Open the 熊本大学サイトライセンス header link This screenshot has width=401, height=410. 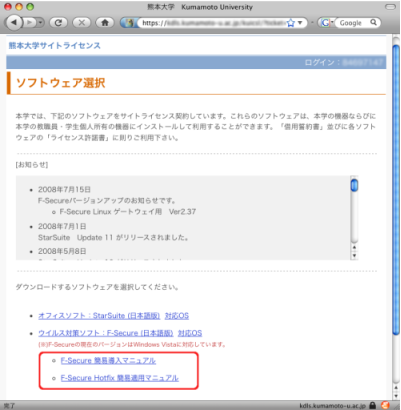click(55, 45)
